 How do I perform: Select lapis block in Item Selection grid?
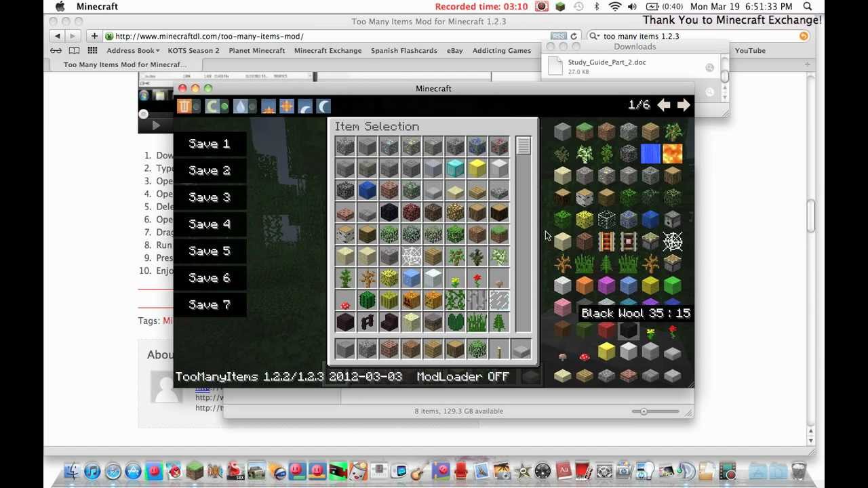(x=367, y=190)
